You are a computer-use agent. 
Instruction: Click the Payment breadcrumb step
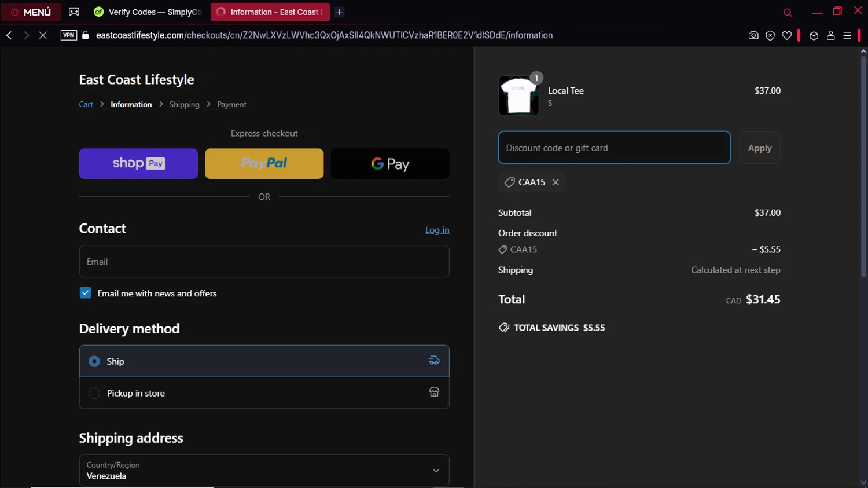[x=232, y=105]
